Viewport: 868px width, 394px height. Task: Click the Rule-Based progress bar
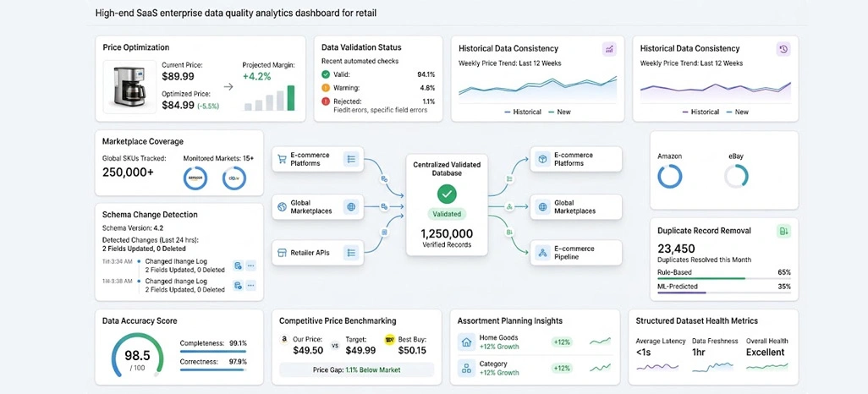coord(724,278)
